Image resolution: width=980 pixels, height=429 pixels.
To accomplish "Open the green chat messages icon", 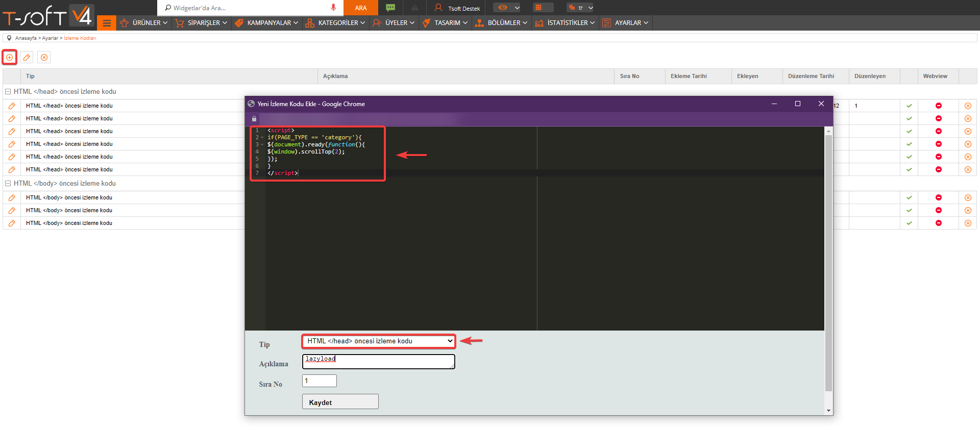I will tap(390, 8).
